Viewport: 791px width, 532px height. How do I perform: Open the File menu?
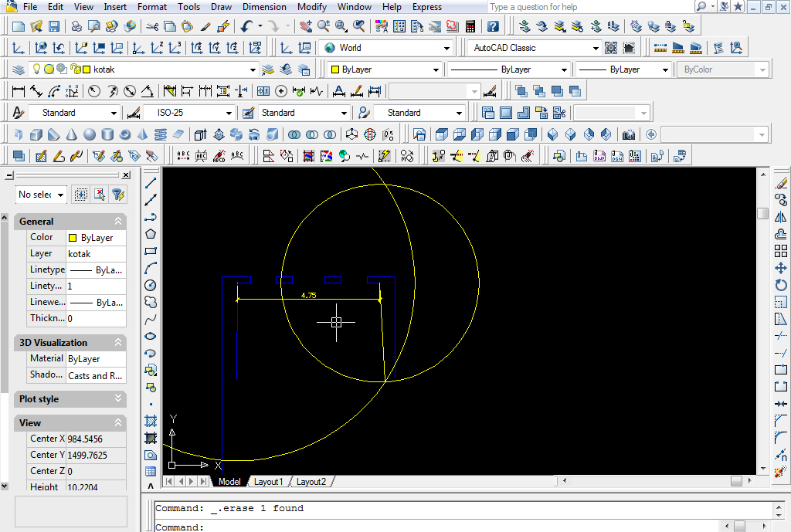(30, 7)
